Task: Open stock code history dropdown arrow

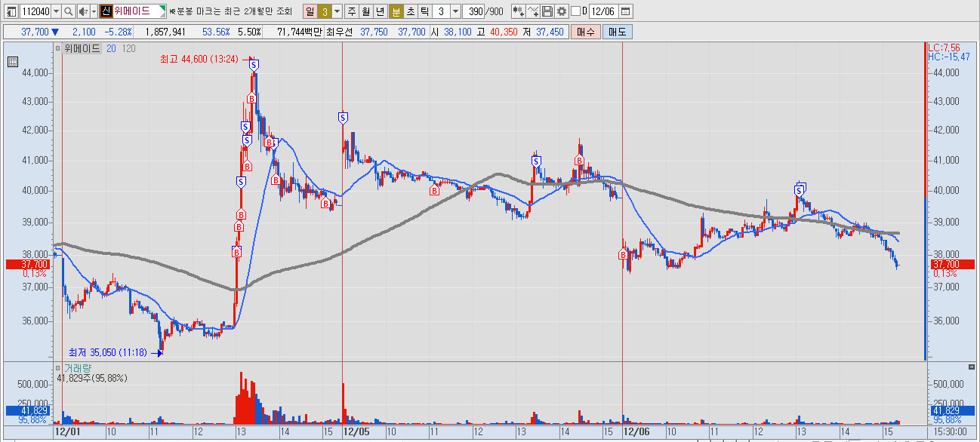Action: pos(57,11)
